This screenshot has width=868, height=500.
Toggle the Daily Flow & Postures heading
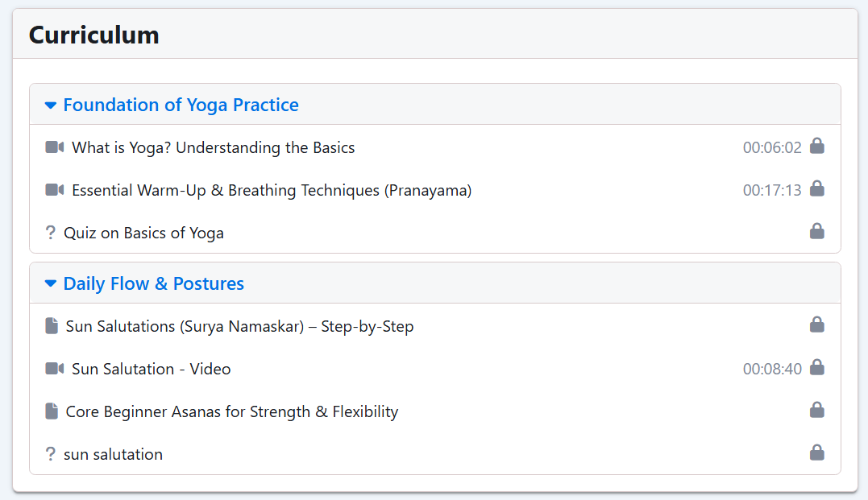click(x=153, y=283)
